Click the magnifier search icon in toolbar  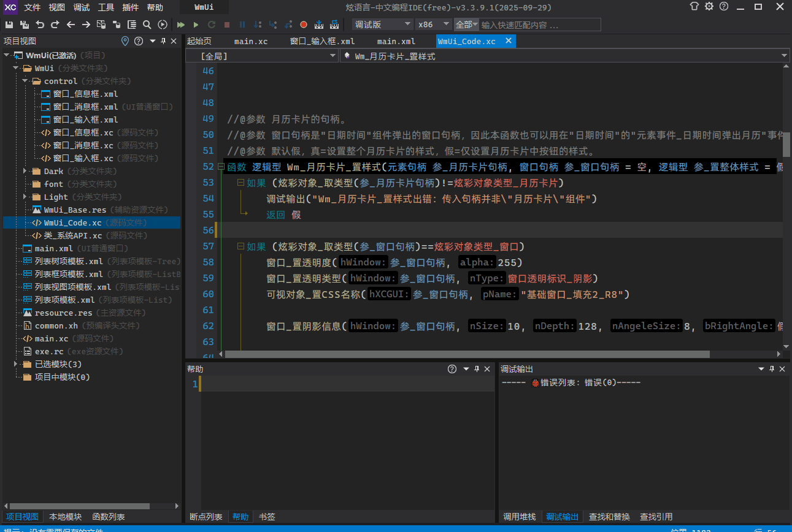pos(147,25)
